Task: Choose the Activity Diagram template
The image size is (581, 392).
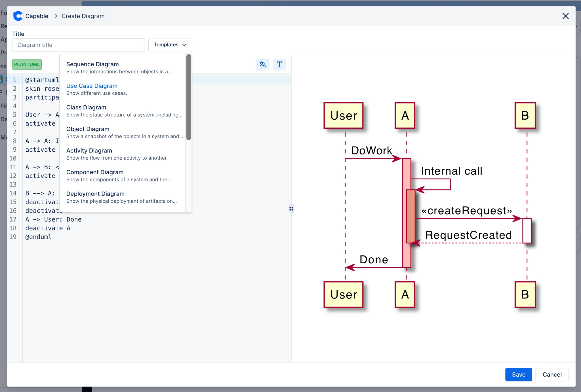Action: pos(123,154)
